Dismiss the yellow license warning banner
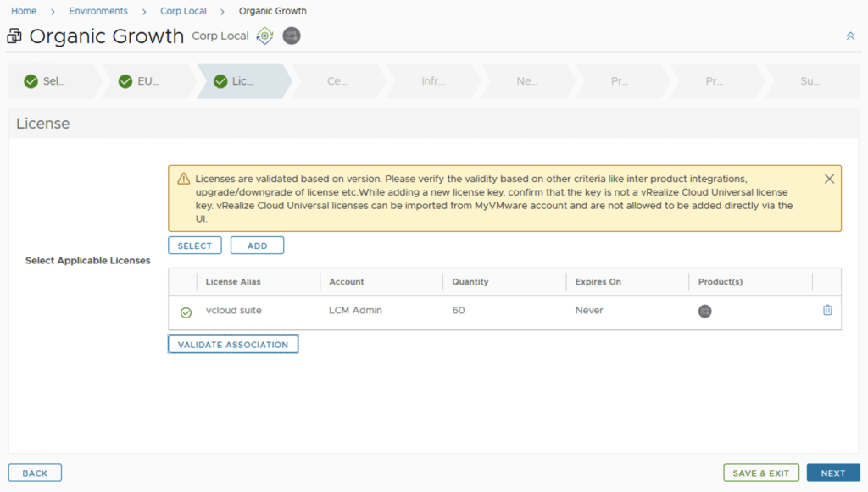Viewport: 868px width, 492px height. pos(829,179)
